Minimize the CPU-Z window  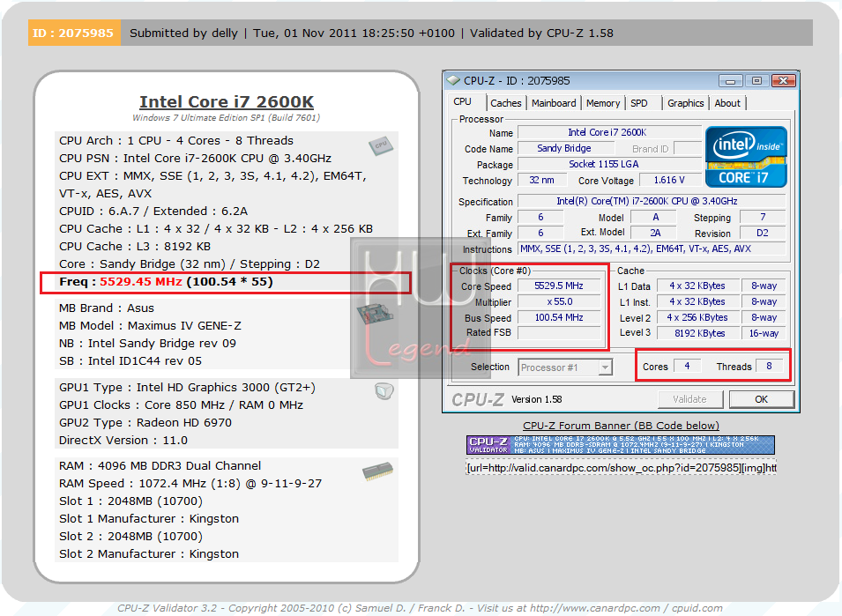point(730,81)
